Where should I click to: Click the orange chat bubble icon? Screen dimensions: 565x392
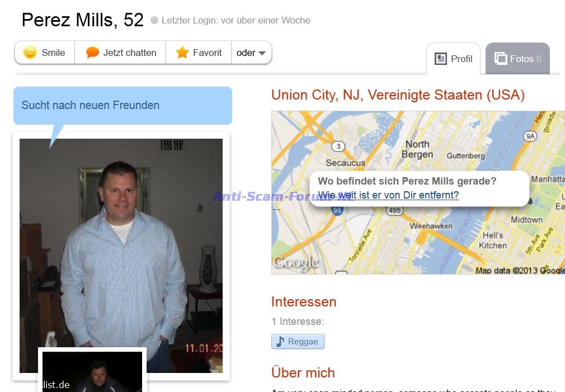tap(92, 53)
